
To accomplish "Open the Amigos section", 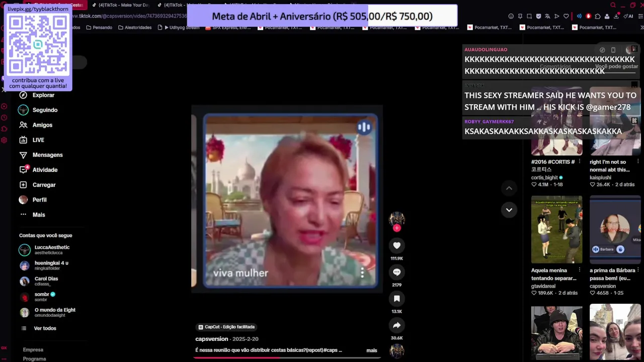I will click(x=36, y=125).
